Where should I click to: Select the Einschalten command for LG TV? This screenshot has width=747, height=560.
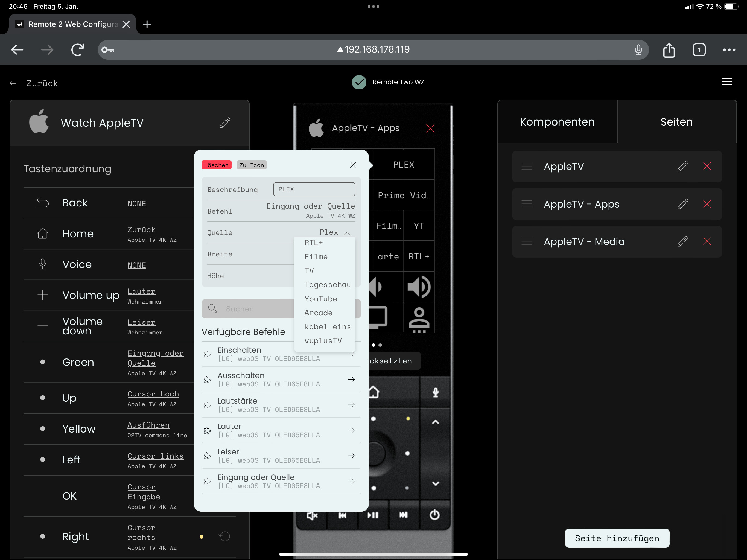click(x=281, y=354)
